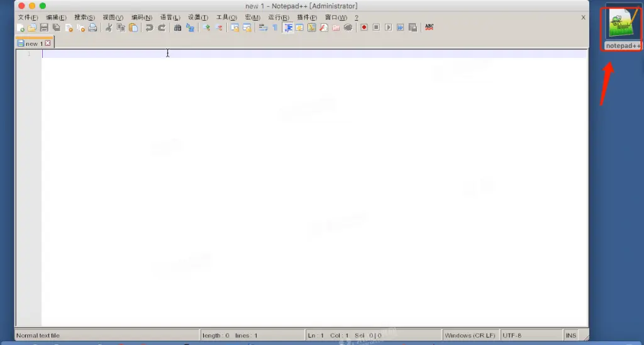Viewport: 644px width, 345px height.
Task: Click the "UTF-8" encoding status field
Action: click(x=531, y=336)
